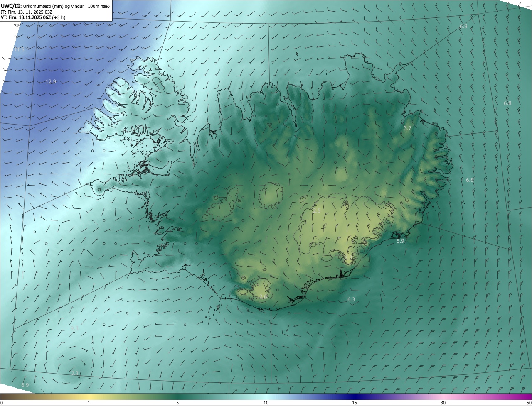The height and width of the screenshot is (406, 532).
Task: Click the 2.6 value label
Action: click(264, 296)
